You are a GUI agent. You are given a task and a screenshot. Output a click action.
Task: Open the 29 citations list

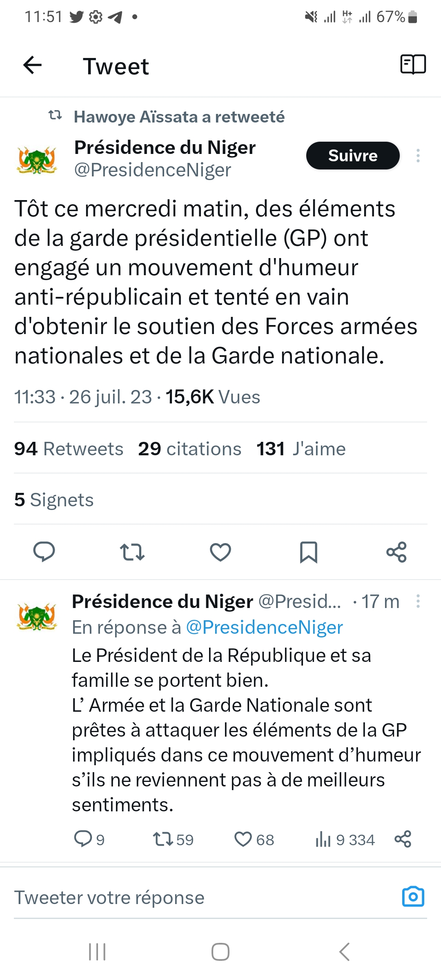click(189, 448)
